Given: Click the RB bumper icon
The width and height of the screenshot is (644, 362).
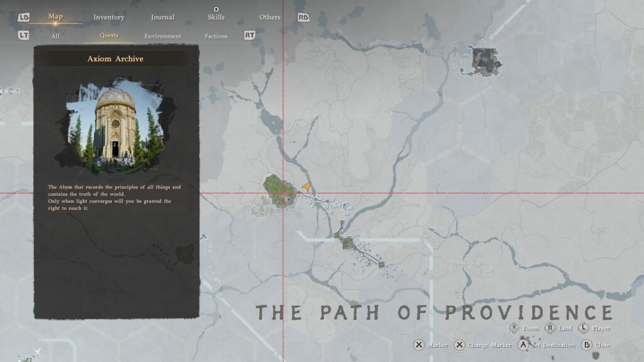Looking at the screenshot, I should [304, 17].
